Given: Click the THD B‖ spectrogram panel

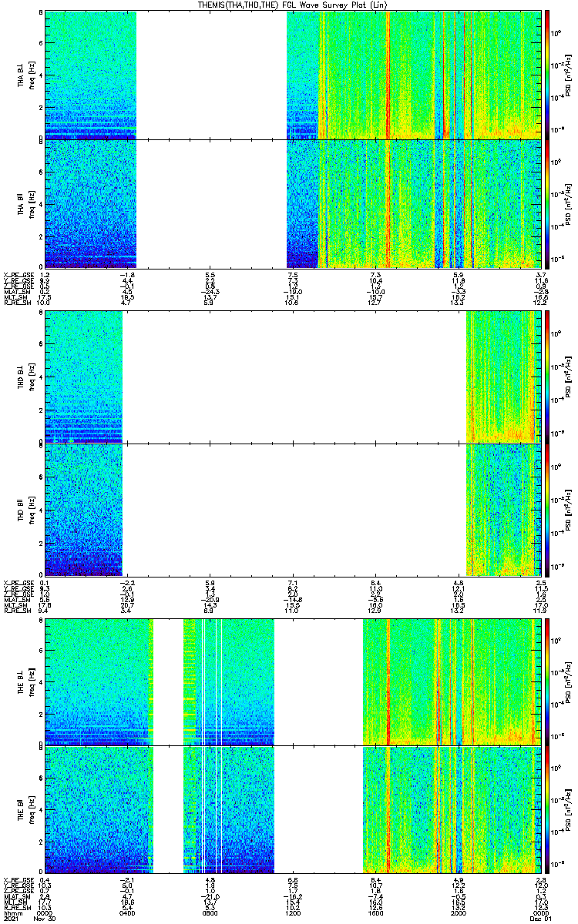Looking at the screenshot, I should pyautogui.click(x=291, y=509).
